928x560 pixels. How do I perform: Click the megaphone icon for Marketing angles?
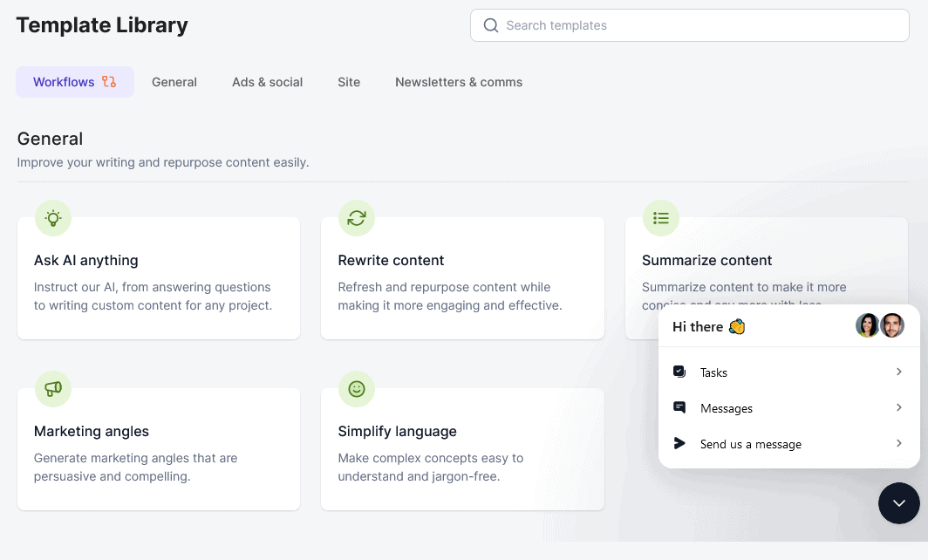point(53,389)
